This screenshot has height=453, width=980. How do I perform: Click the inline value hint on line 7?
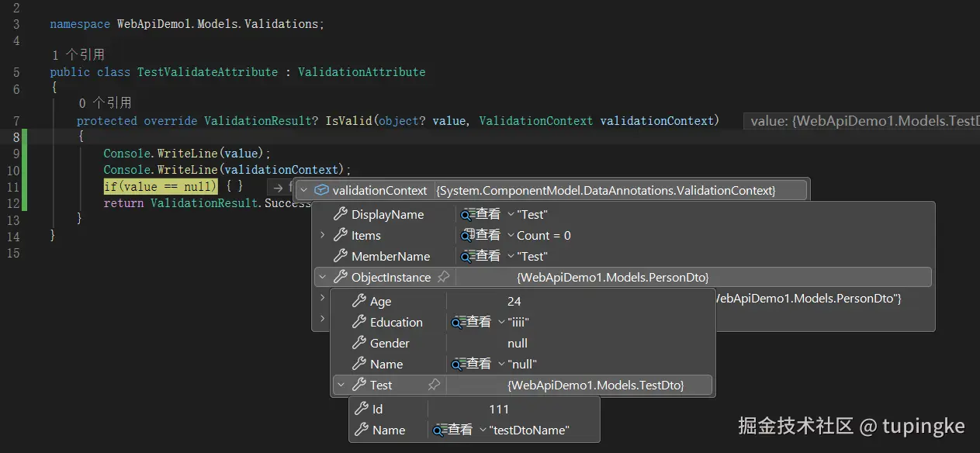pos(861,121)
